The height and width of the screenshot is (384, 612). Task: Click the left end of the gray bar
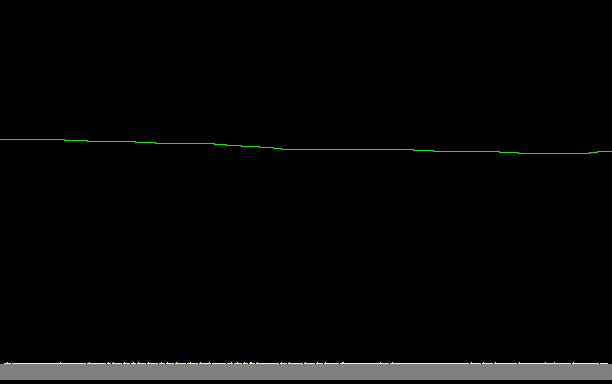coord(4,372)
